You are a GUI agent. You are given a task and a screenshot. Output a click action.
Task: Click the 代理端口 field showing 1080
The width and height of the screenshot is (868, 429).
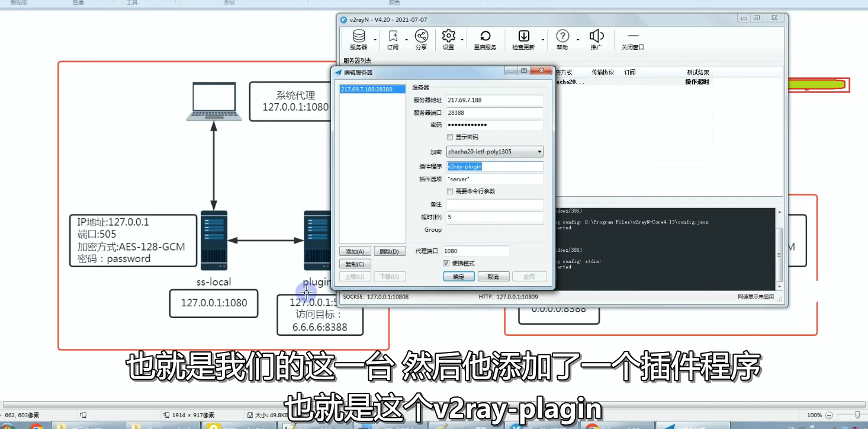pos(476,251)
